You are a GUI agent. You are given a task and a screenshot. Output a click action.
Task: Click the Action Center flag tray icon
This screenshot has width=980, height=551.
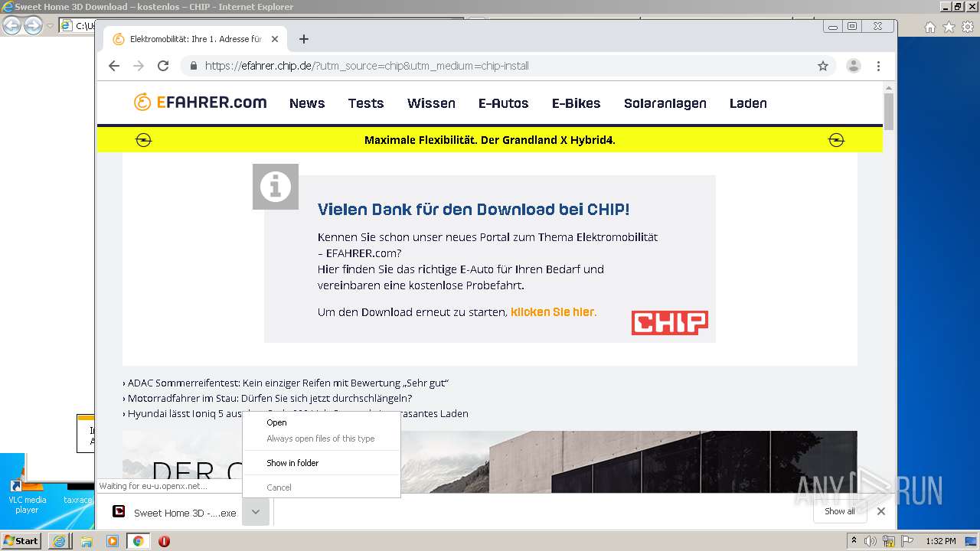tap(906, 541)
